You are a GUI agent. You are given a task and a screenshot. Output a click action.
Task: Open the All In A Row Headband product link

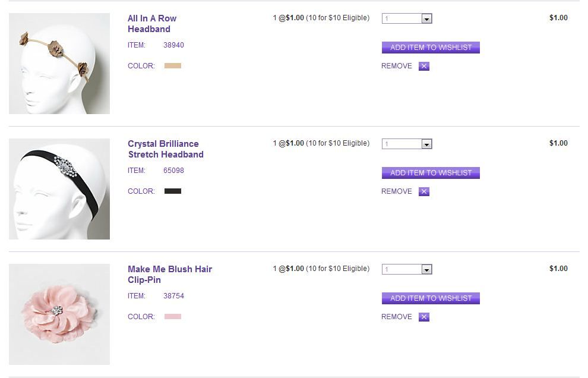152,24
